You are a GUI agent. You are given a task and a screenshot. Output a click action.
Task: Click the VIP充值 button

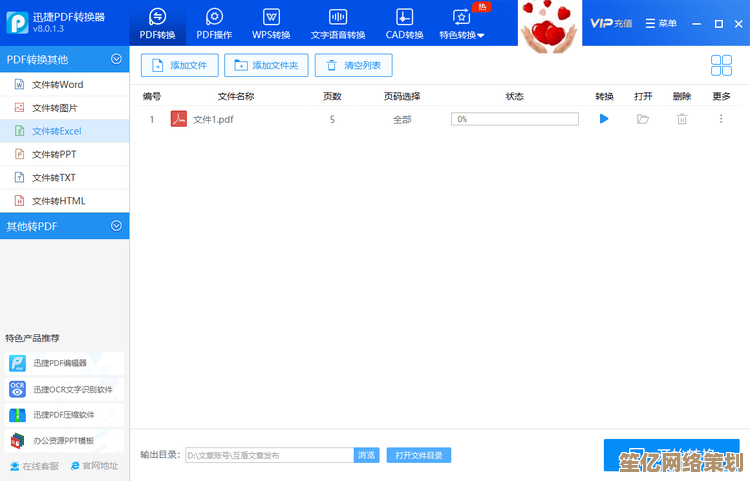tap(611, 23)
